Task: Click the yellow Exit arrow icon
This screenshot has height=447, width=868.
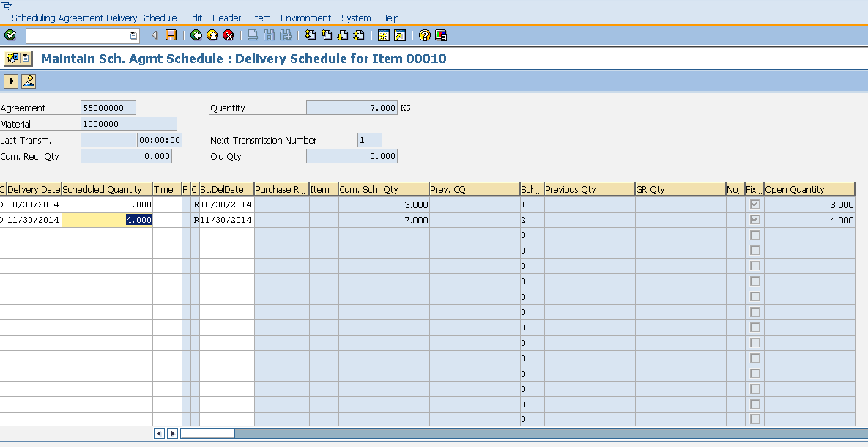Action: [x=212, y=35]
